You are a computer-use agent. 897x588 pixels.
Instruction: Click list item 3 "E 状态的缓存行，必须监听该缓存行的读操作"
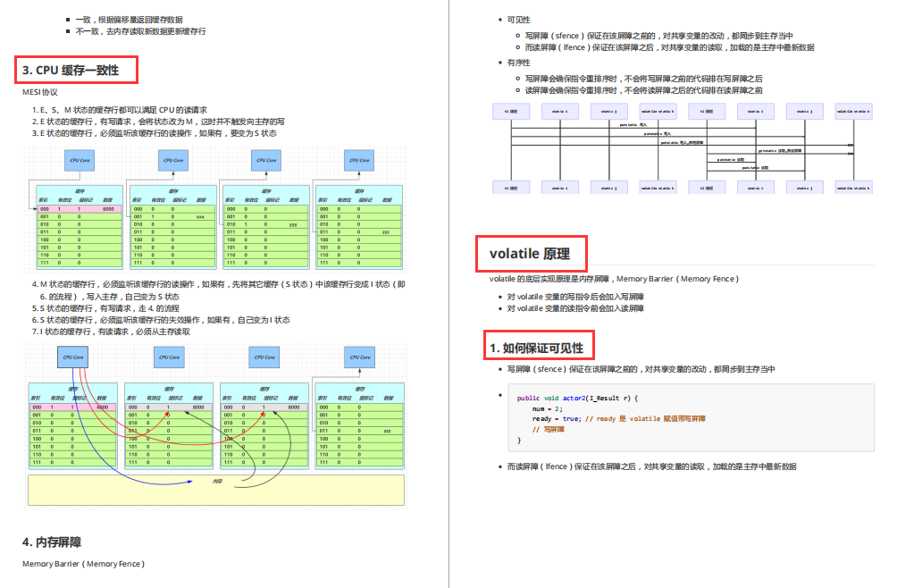tap(154, 133)
